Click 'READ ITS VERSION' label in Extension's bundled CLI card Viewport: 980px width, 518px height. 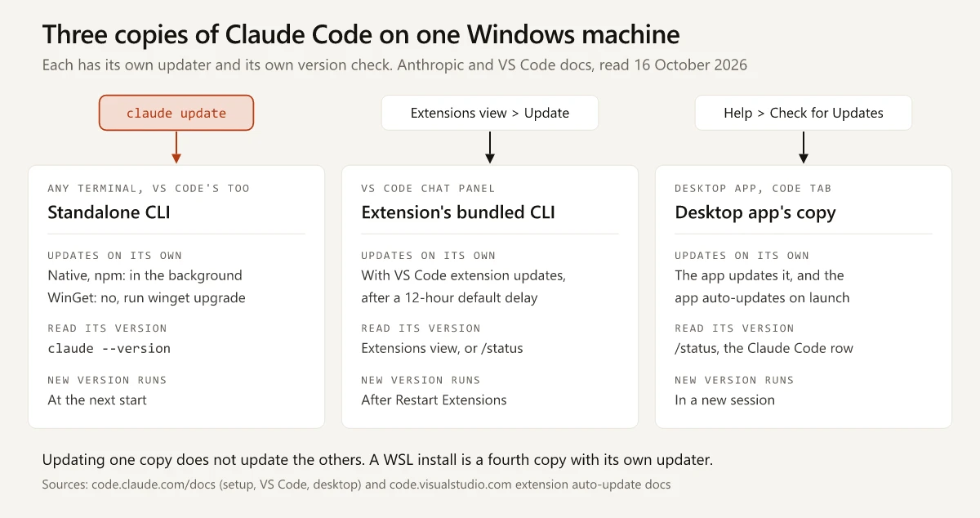[x=421, y=328]
